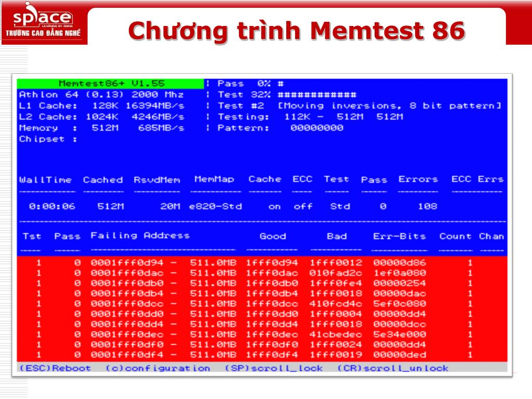This screenshot has width=532, height=399.
Task: Click the Pattern value 00000000
Action: 317,128
